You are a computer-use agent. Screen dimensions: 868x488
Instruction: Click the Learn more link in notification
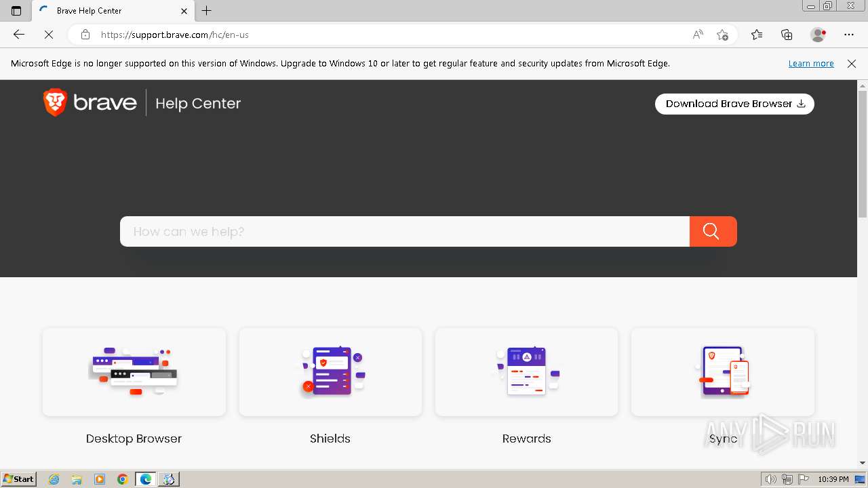811,63
